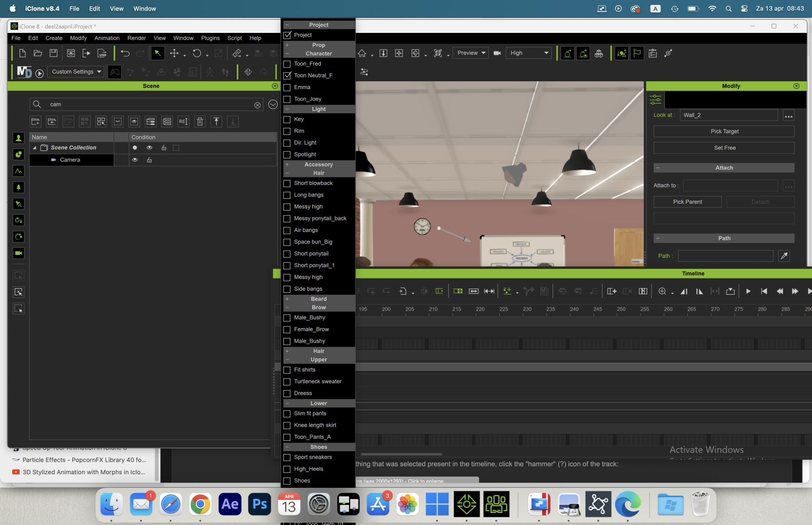Open the Plugins menu

point(210,38)
